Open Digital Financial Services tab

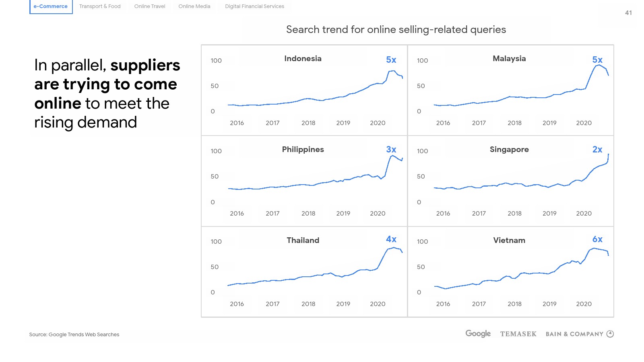254,6
